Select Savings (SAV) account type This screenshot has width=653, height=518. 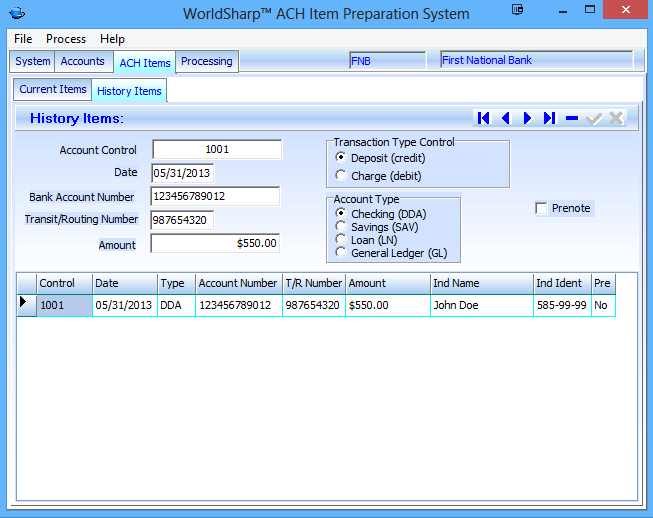pyautogui.click(x=342, y=228)
